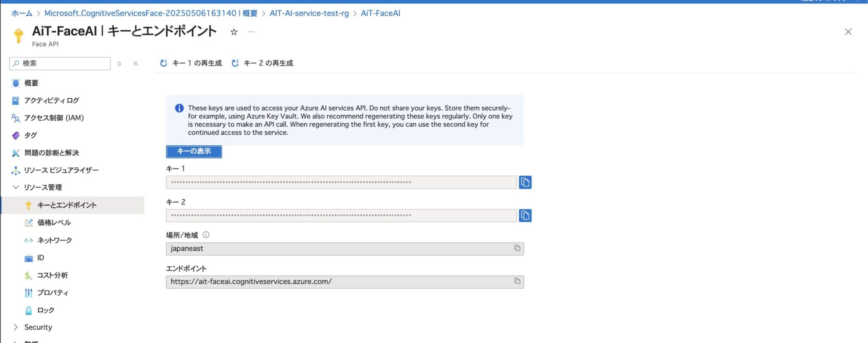Open the ... more options menu
The image size is (868, 343).
click(251, 32)
